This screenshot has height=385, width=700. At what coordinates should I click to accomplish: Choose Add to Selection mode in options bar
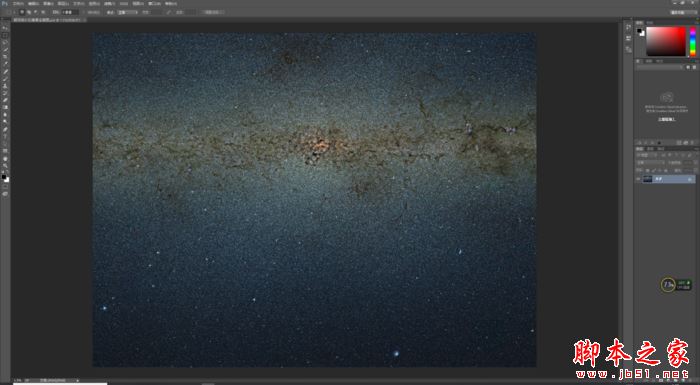click(x=29, y=12)
